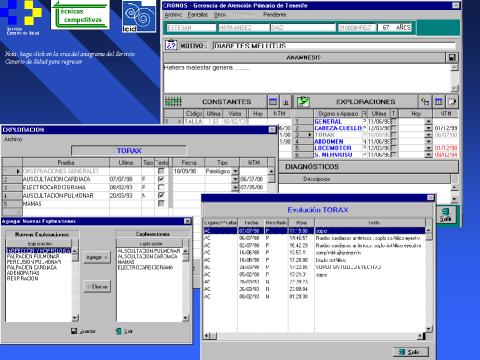Image resolution: width=480 pixels, height=360 pixels.
Task: Click the save diskette icon beside ANAMNESIS
Action: [x=452, y=58]
